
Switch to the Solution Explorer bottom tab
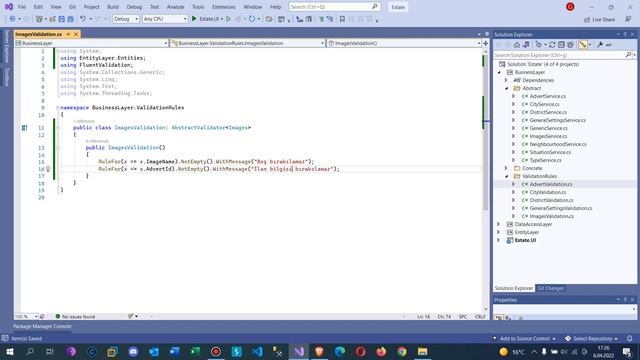(x=513, y=288)
